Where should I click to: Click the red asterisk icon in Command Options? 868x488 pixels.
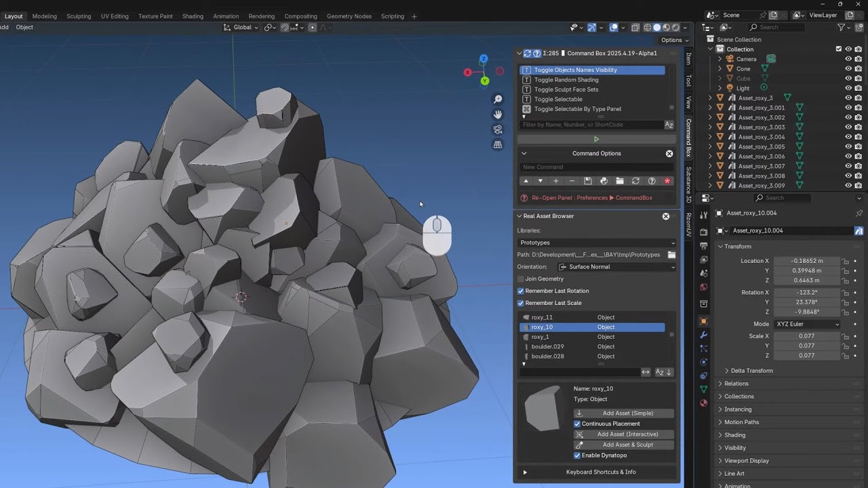(667, 181)
